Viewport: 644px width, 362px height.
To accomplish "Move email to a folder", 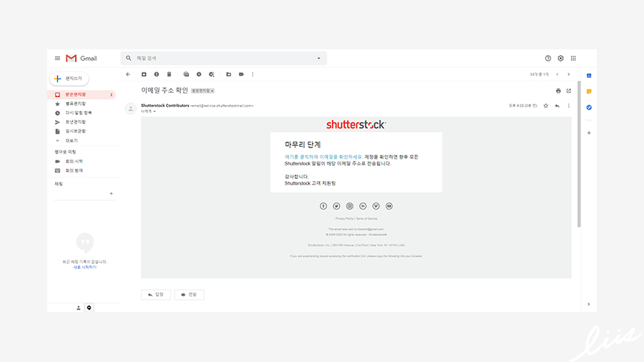I will pyautogui.click(x=229, y=74).
